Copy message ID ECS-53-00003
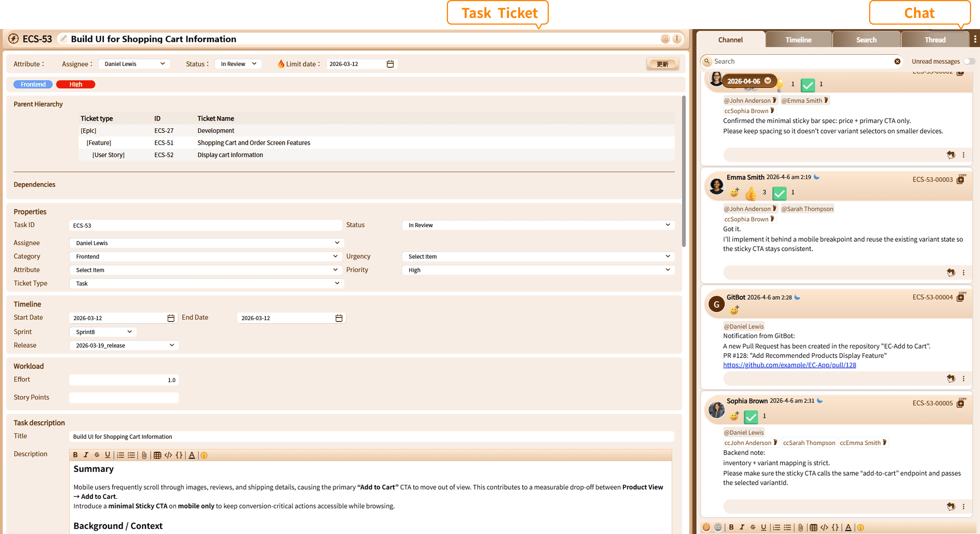 pos(961,179)
